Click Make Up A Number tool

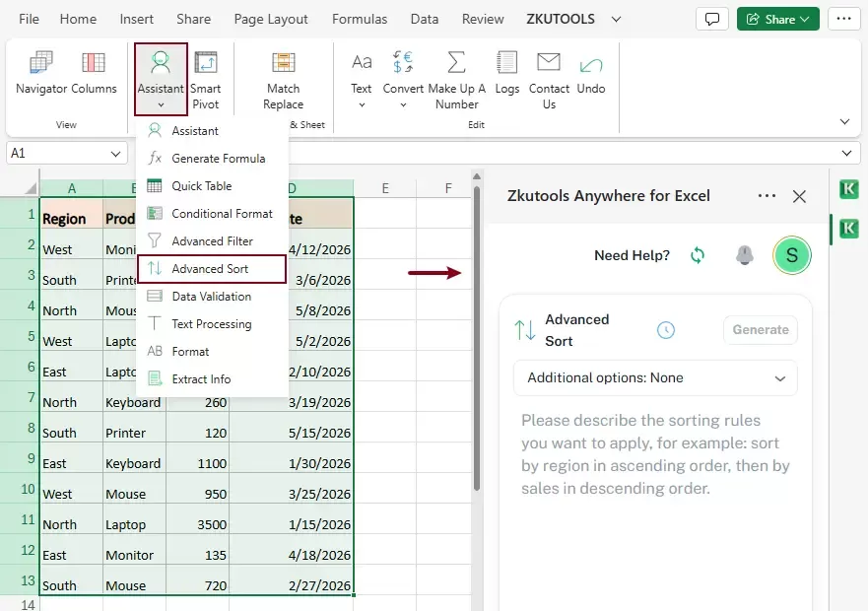456,79
